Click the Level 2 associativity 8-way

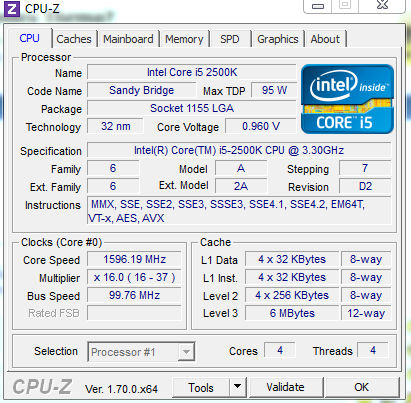366,295
